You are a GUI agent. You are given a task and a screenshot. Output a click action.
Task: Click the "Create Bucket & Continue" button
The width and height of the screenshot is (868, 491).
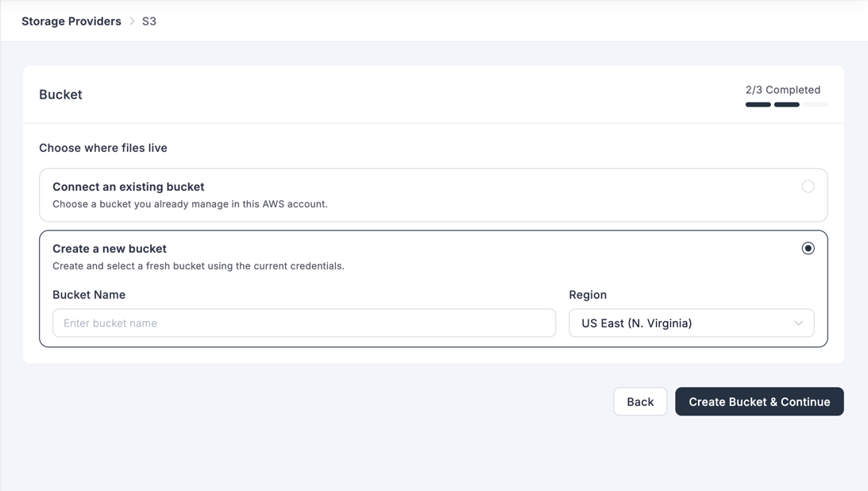(x=758, y=401)
